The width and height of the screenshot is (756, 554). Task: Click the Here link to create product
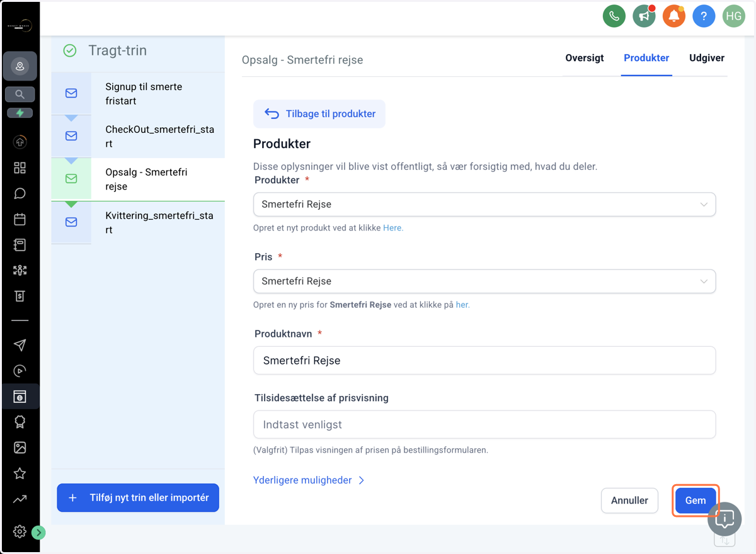tap(393, 228)
